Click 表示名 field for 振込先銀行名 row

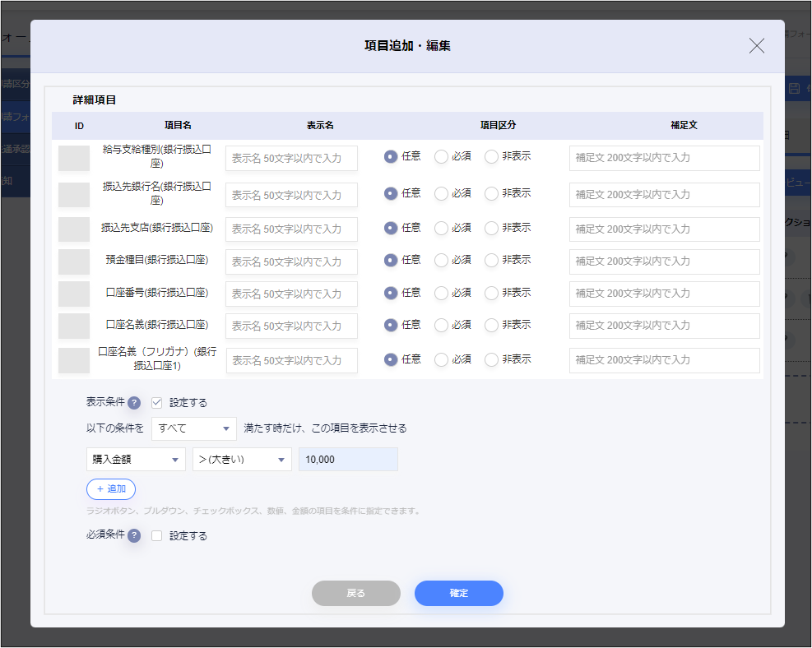(291, 195)
